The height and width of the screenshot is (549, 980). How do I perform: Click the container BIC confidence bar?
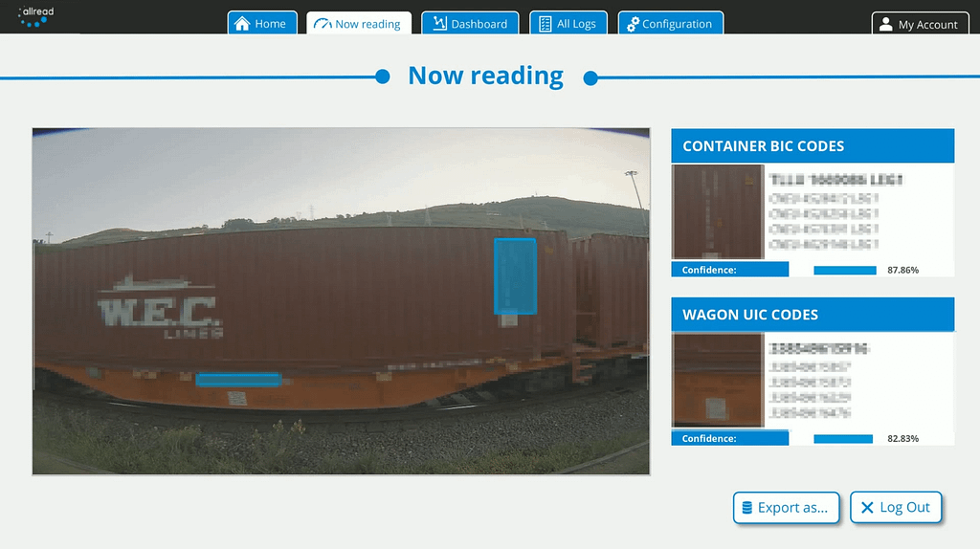click(x=845, y=271)
